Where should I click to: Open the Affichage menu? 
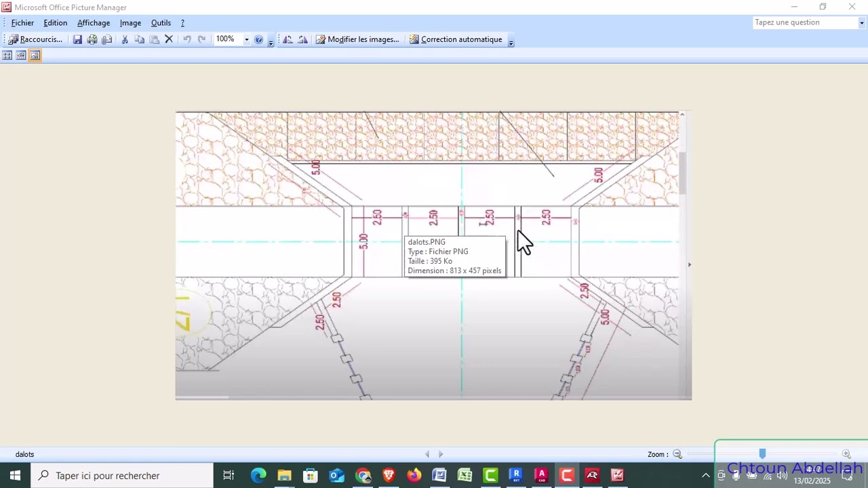[x=94, y=23]
